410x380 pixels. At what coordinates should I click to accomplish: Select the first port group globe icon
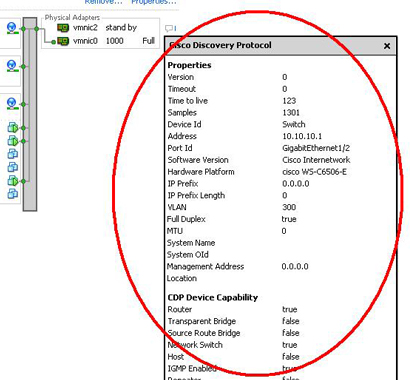tap(12, 28)
